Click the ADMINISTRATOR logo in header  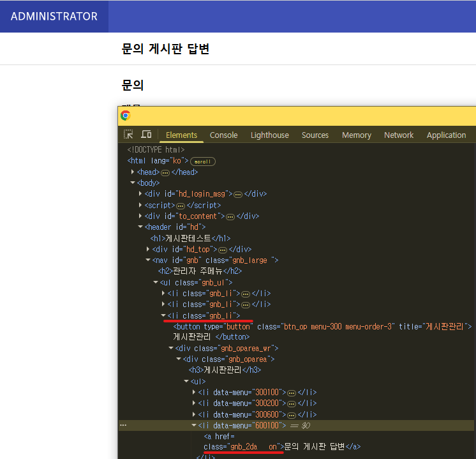click(x=54, y=17)
